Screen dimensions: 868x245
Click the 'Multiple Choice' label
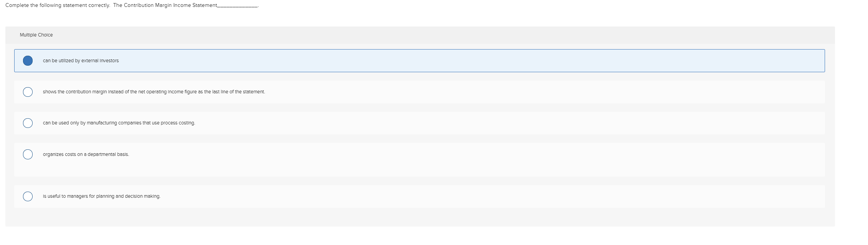(x=36, y=35)
